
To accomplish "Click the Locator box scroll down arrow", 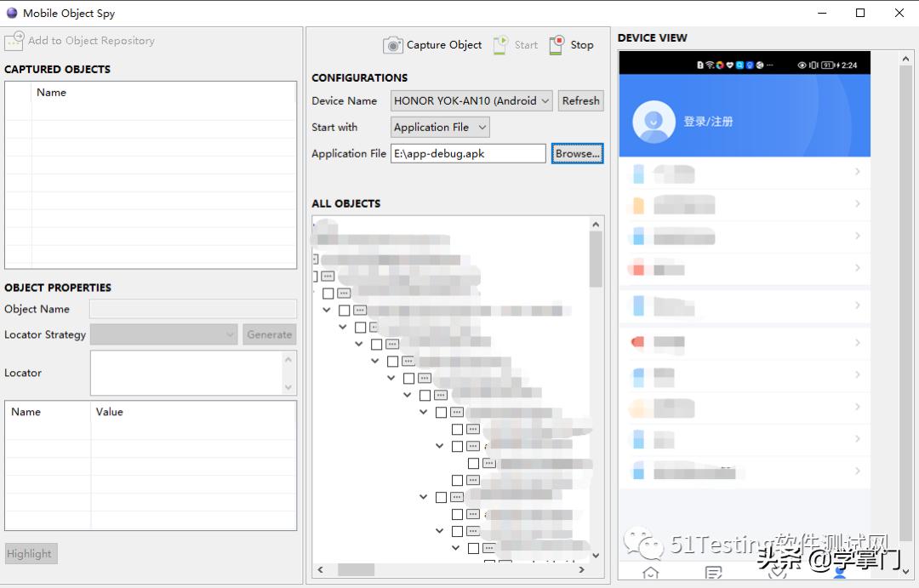I will (x=288, y=387).
